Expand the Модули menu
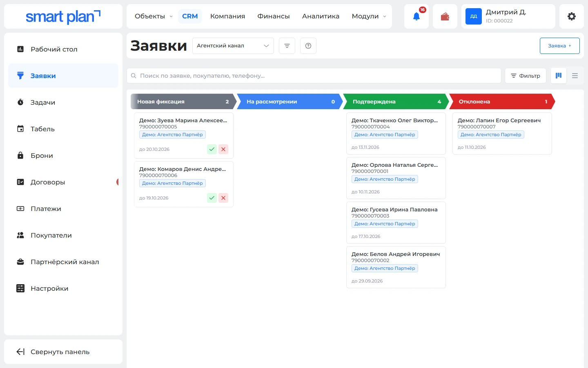The width and height of the screenshot is (588, 368). [369, 16]
